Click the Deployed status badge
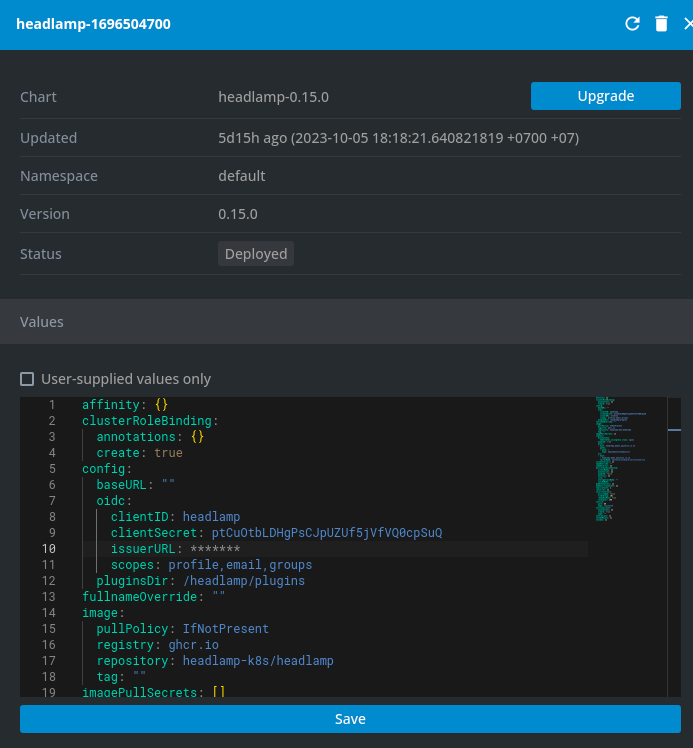Viewport: 693px width, 748px height. [256, 254]
